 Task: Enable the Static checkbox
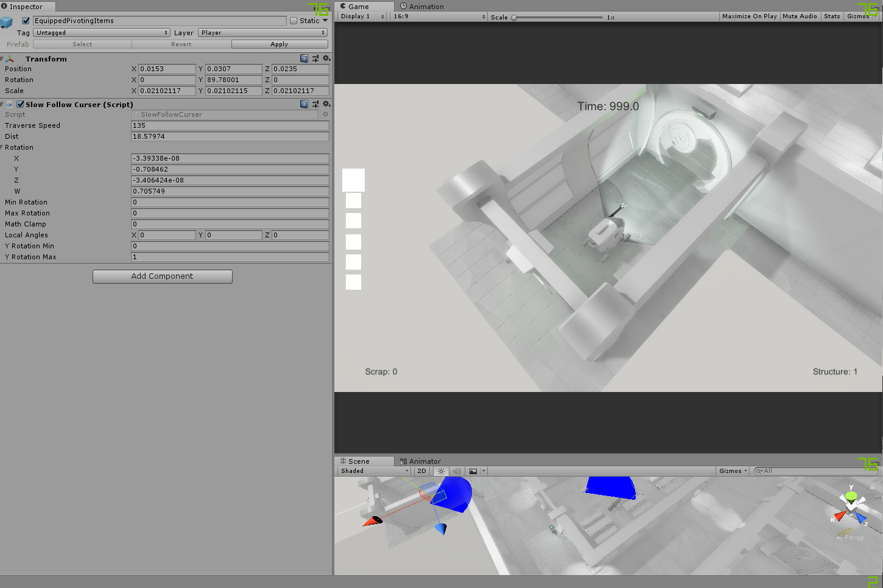coord(294,21)
